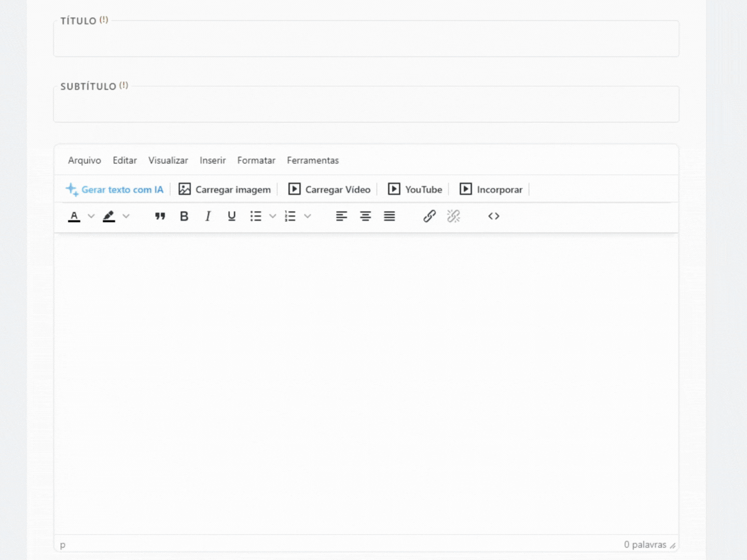Open the Formatar menu
Viewport: 747px width, 560px height.
click(x=256, y=160)
